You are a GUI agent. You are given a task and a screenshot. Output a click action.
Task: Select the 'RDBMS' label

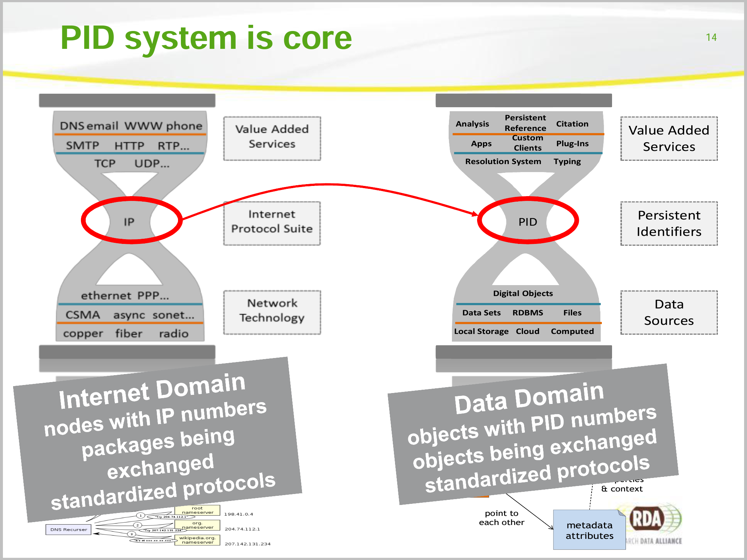click(528, 313)
